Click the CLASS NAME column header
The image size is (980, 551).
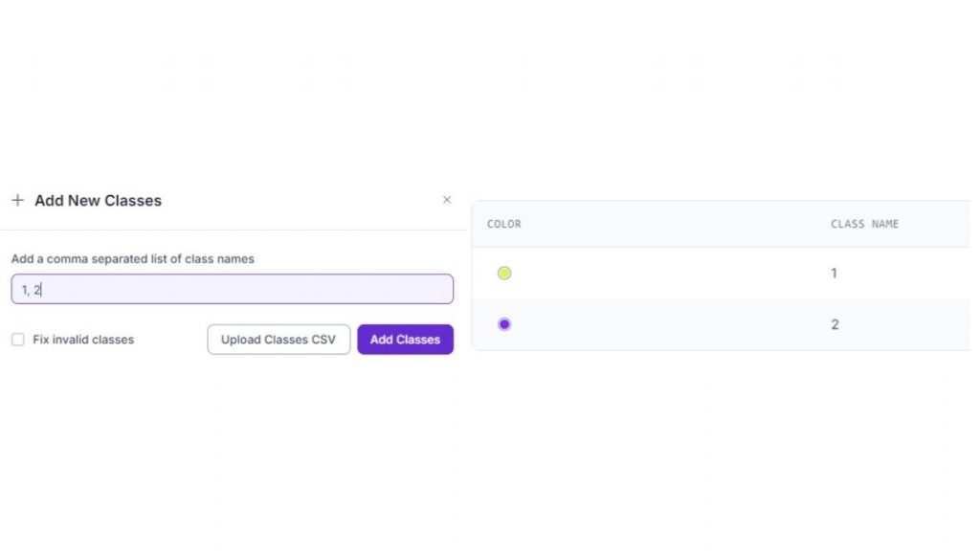[864, 224]
